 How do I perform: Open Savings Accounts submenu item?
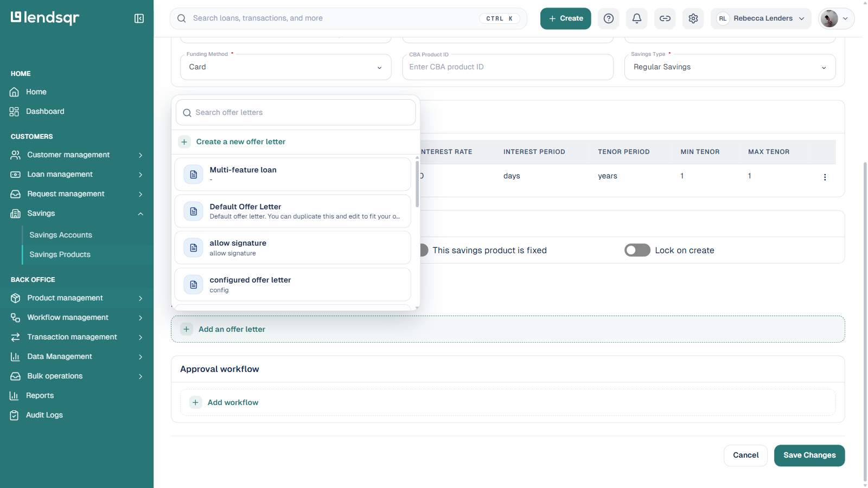(61, 235)
